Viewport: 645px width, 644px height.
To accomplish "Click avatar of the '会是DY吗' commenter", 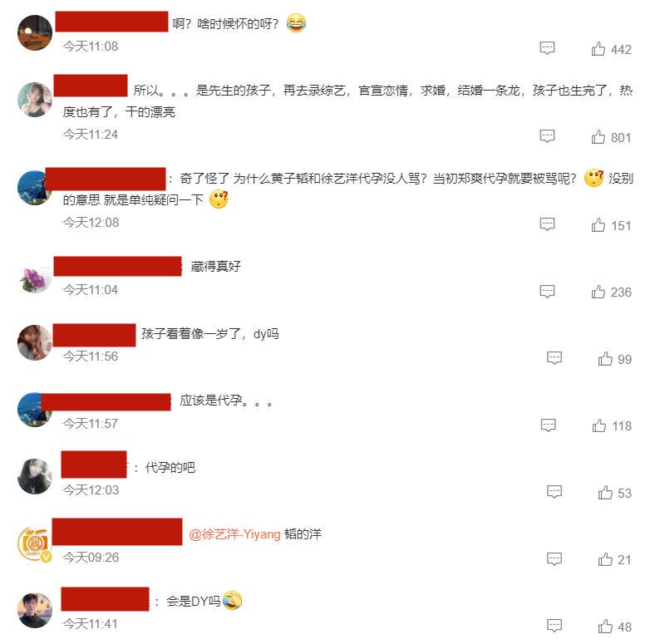I will point(35,610).
